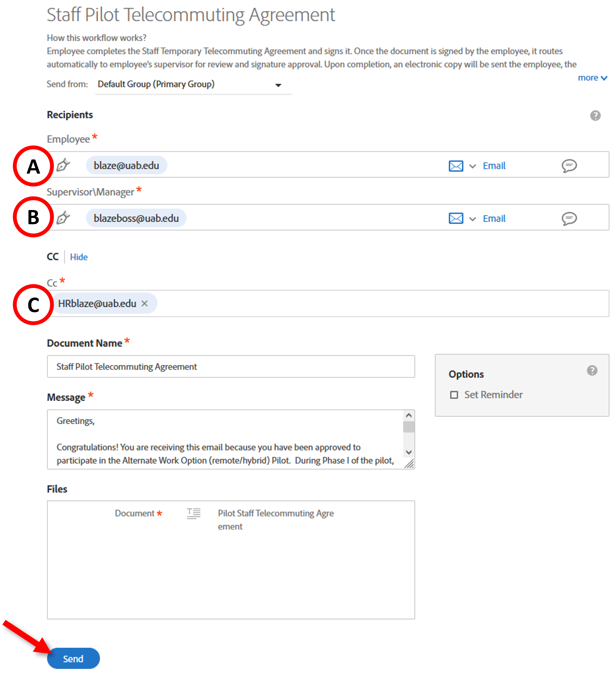Click the pen signer icon for Employee

63,165
